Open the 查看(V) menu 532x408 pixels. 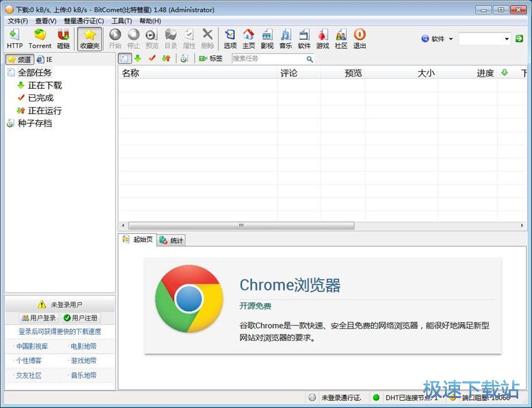(46, 21)
